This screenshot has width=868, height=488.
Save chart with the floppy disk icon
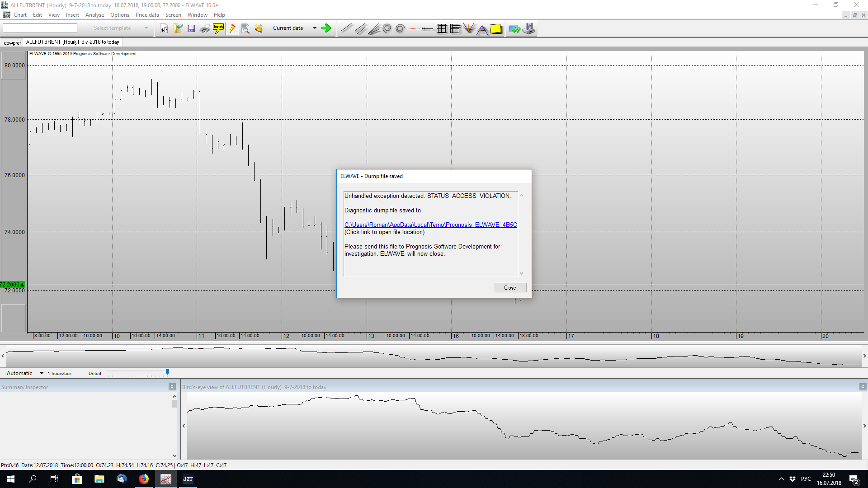[x=191, y=28]
